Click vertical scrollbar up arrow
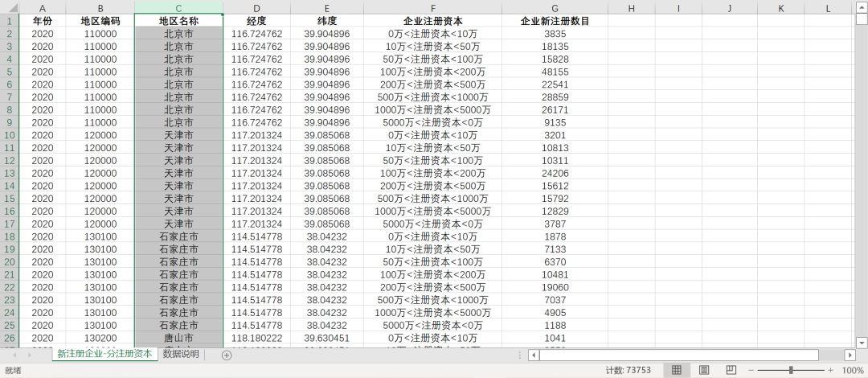 point(862,8)
